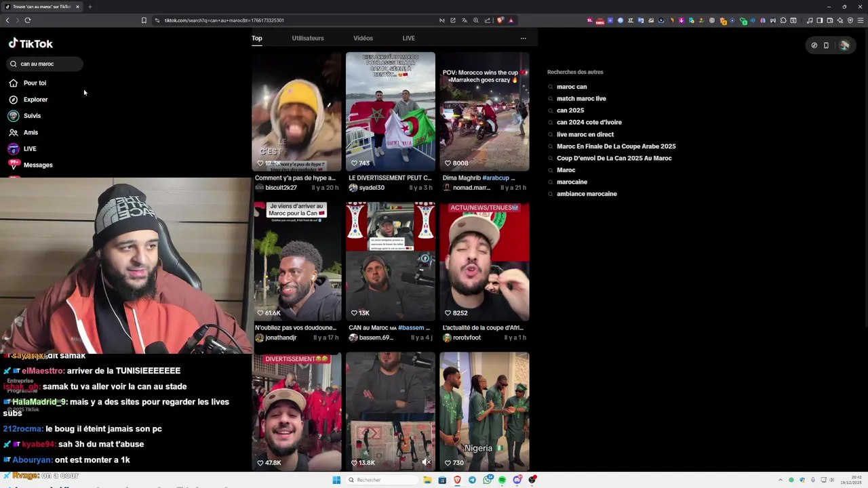This screenshot has width=868, height=488.
Task: Click the 'can au maroc' search field
Action: (45, 64)
